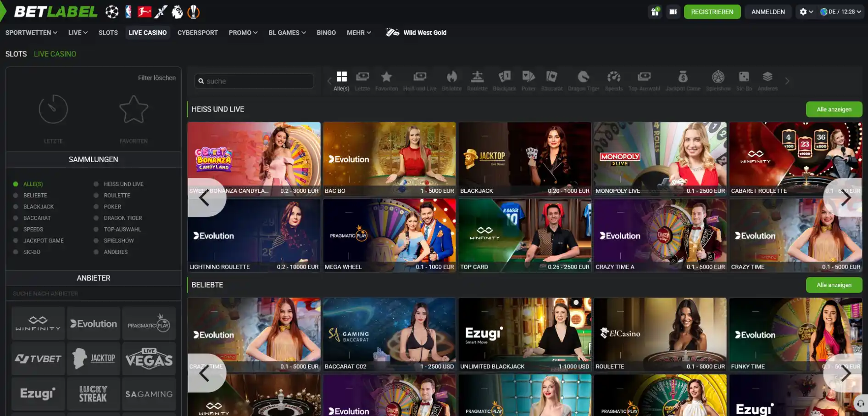
Task: Open the NBA league icon
Action: point(128,11)
